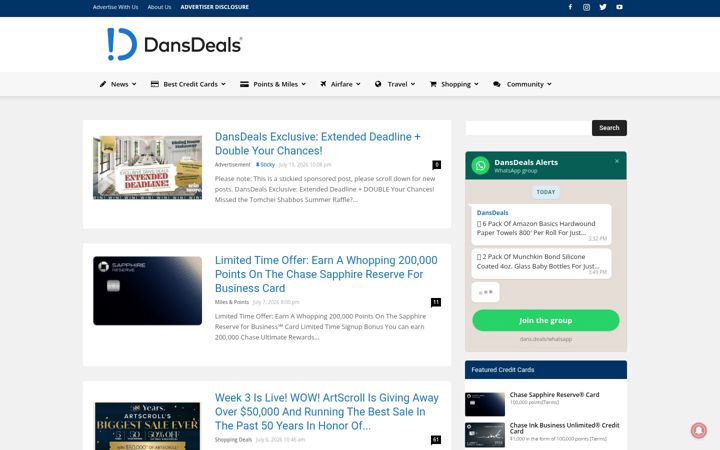Click the pencil icon beside News
This screenshot has height=450, width=720.
tap(103, 84)
